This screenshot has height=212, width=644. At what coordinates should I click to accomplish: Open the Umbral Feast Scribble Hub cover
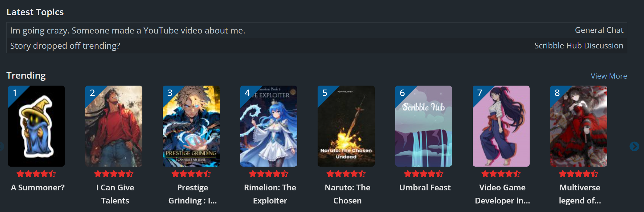(x=423, y=126)
